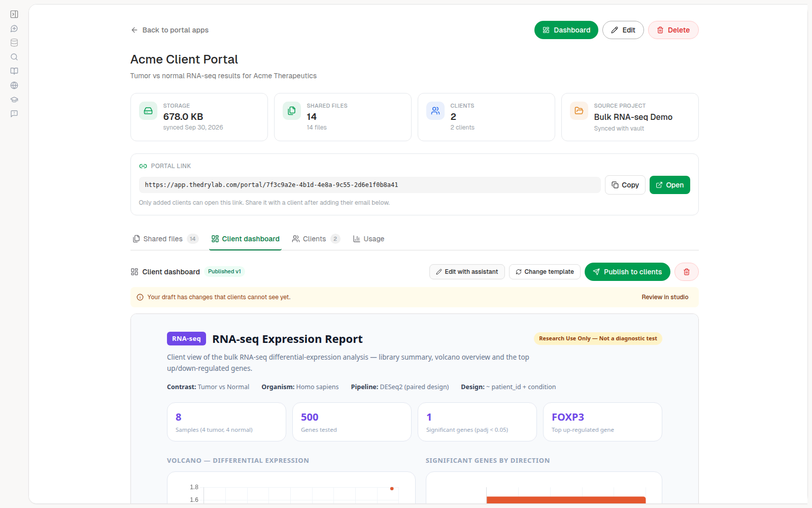
Task: Delete the portal app
Action: click(673, 30)
